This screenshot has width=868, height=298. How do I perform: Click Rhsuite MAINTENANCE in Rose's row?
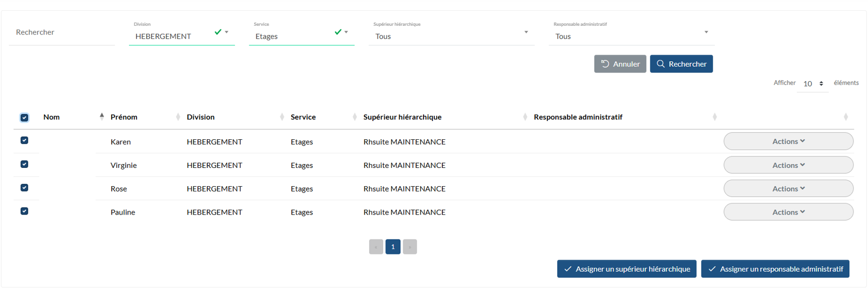[405, 189]
